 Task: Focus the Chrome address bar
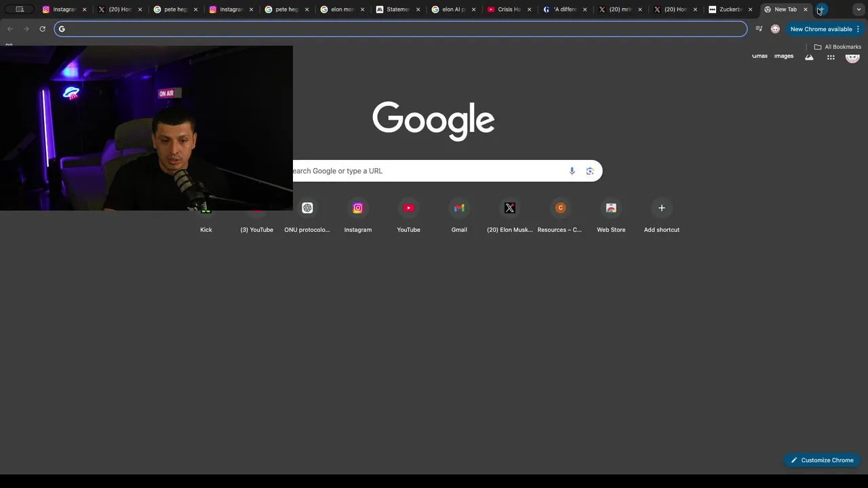click(401, 28)
